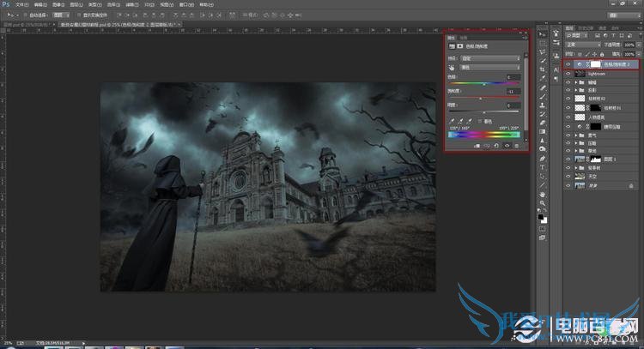
Task: Toggle visibility of the top hue/saturation layer
Action: click(568, 64)
